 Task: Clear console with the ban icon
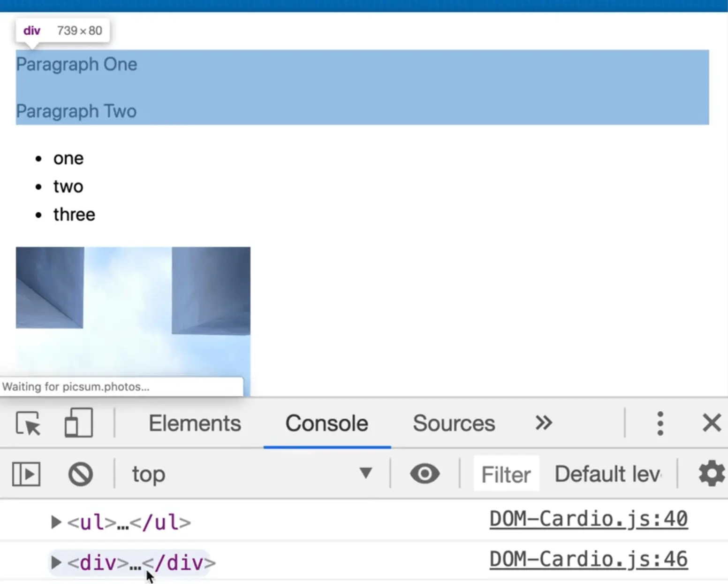pos(80,474)
